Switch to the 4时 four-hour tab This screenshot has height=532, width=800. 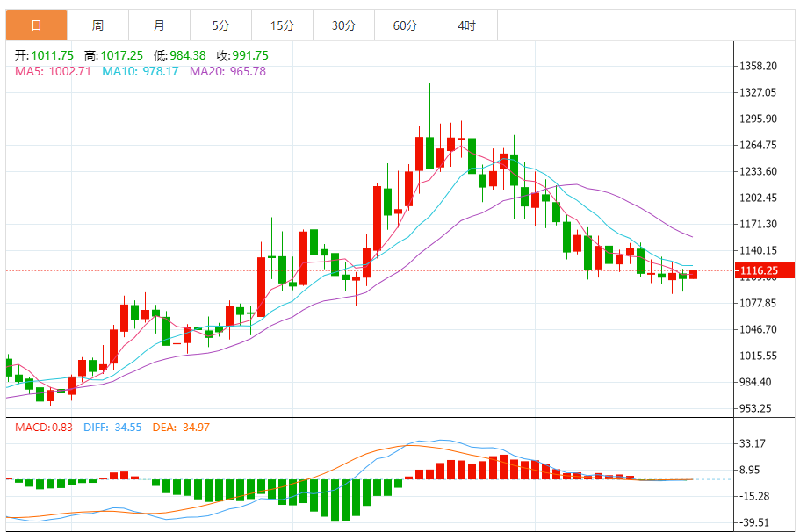pyautogui.click(x=466, y=26)
